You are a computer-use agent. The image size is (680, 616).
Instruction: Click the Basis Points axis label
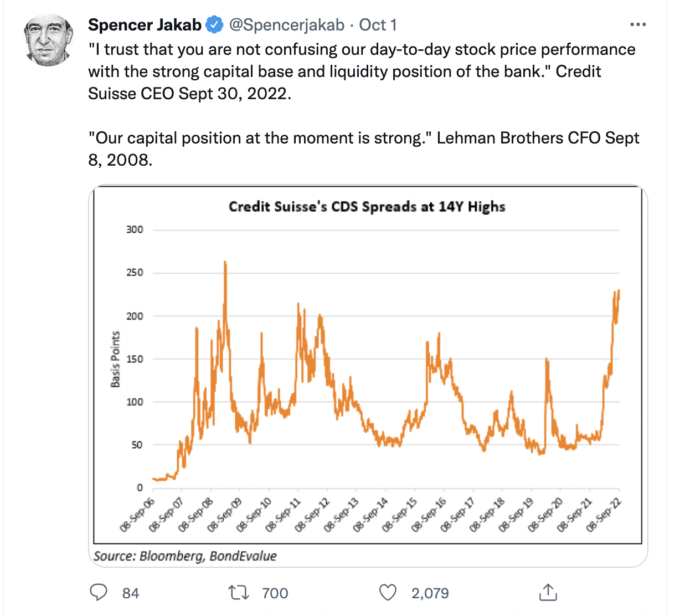pos(115,359)
